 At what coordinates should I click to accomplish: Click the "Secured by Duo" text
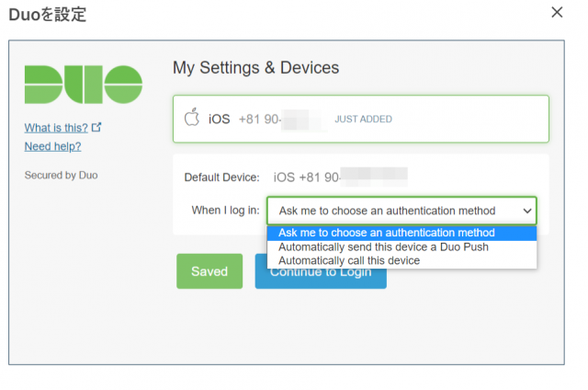[x=61, y=175]
